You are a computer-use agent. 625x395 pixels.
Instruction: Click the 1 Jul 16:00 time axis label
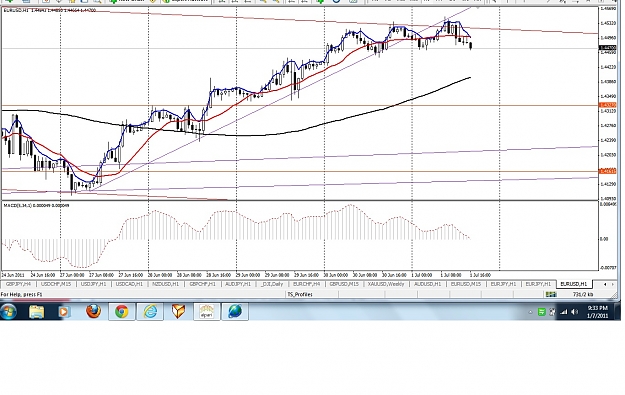tap(480, 275)
